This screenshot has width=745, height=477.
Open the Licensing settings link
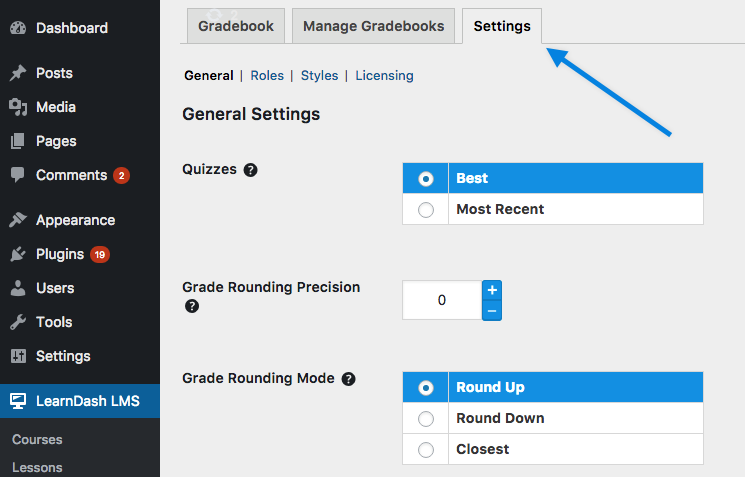pyautogui.click(x=384, y=76)
